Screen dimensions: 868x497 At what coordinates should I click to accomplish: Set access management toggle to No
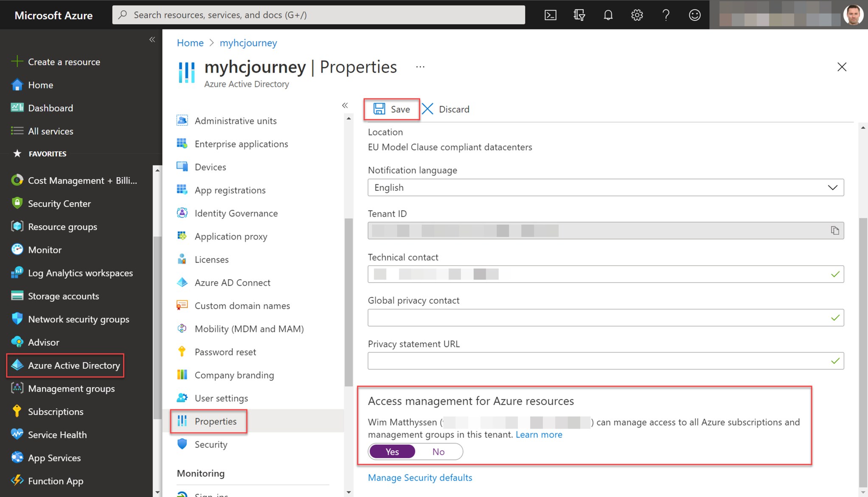(438, 451)
